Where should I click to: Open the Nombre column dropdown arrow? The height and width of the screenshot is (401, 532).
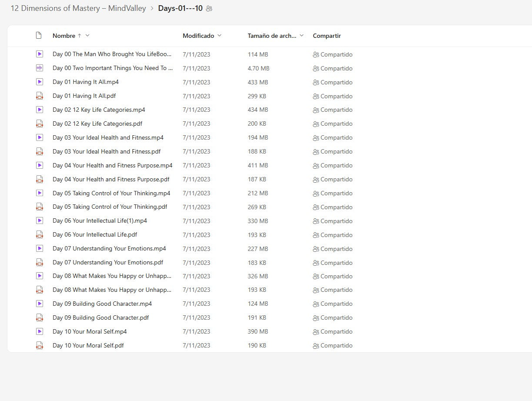tap(87, 36)
